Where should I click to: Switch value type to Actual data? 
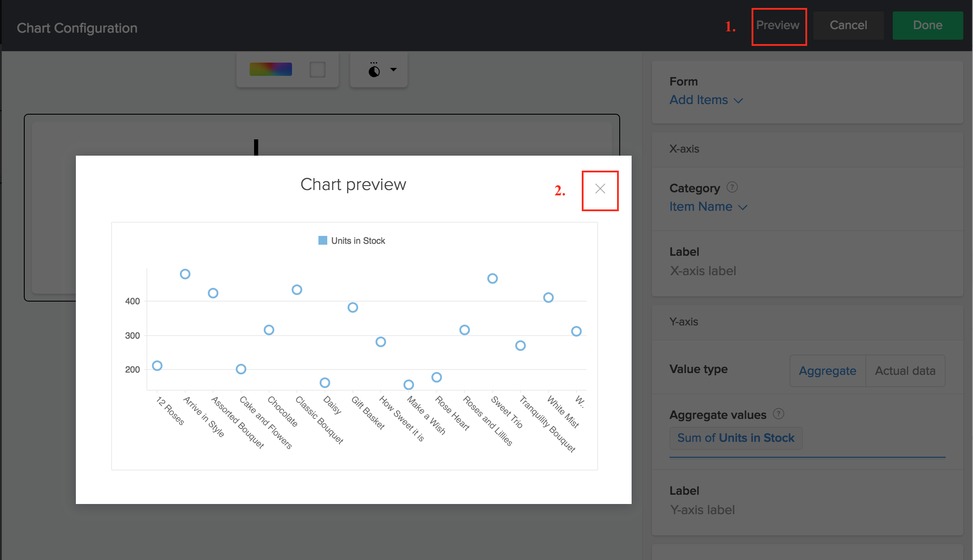[905, 371]
